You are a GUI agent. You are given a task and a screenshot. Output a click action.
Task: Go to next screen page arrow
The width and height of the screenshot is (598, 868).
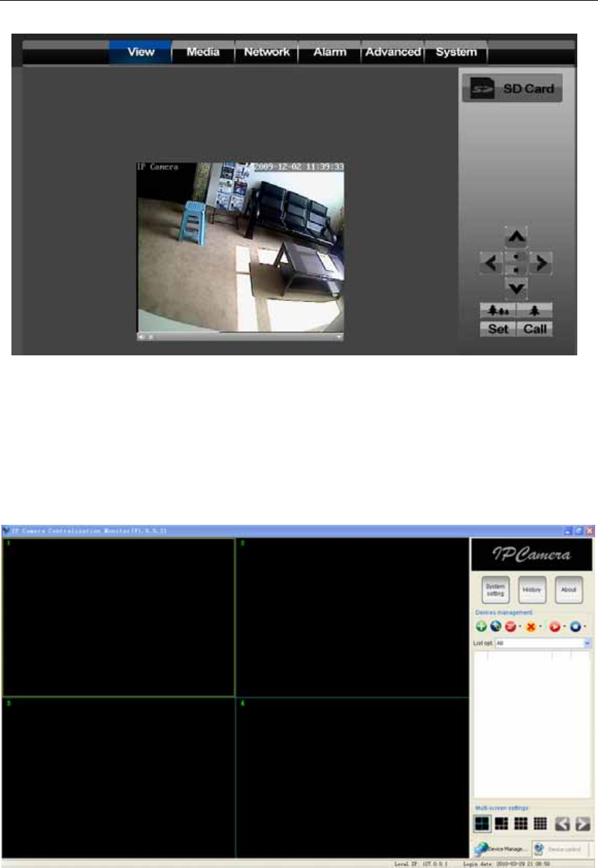pyautogui.click(x=583, y=824)
